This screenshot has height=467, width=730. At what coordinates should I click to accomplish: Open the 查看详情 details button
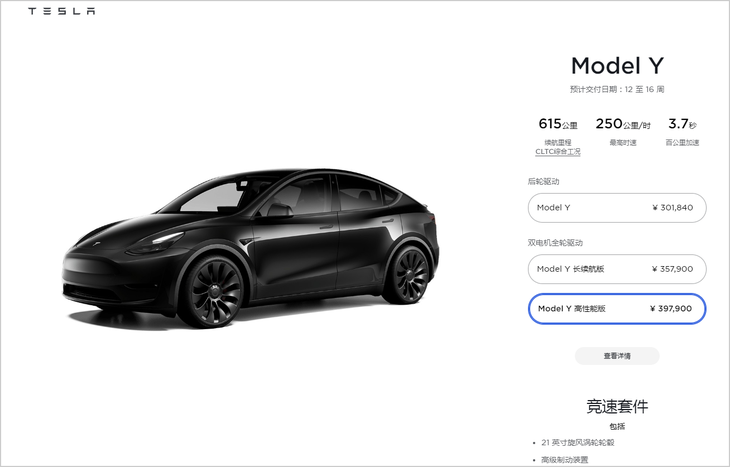pyautogui.click(x=617, y=356)
